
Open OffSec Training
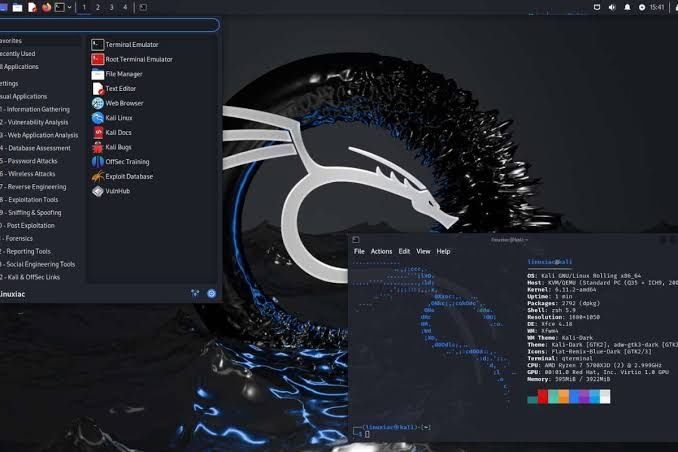click(120, 162)
